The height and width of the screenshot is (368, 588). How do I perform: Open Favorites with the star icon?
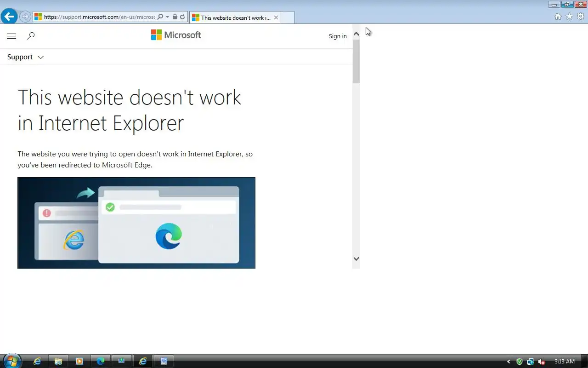coord(570,17)
